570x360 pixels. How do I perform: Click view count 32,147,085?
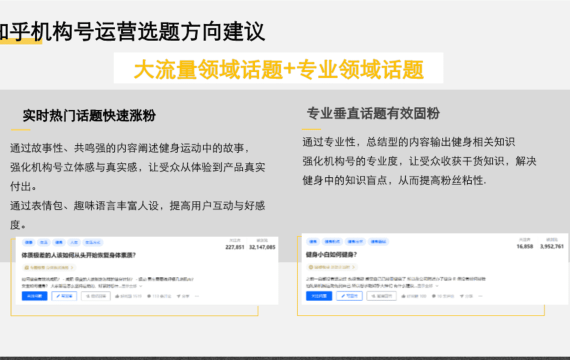click(x=262, y=247)
